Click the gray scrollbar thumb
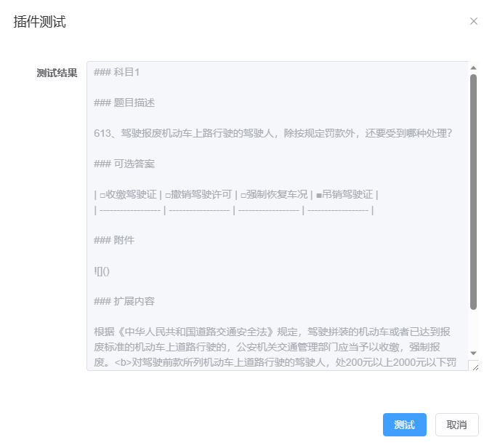 (473, 189)
